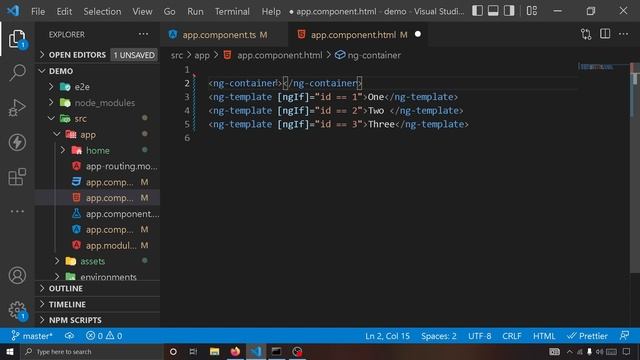Open Run and Debug view
This screenshot has width=640, height=360.
click(17, 107)
